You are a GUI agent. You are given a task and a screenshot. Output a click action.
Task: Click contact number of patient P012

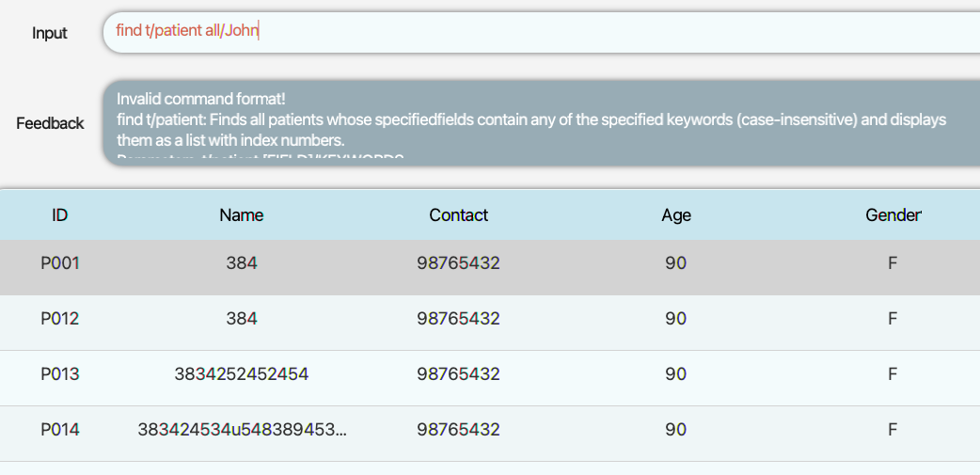coord(458,319)
